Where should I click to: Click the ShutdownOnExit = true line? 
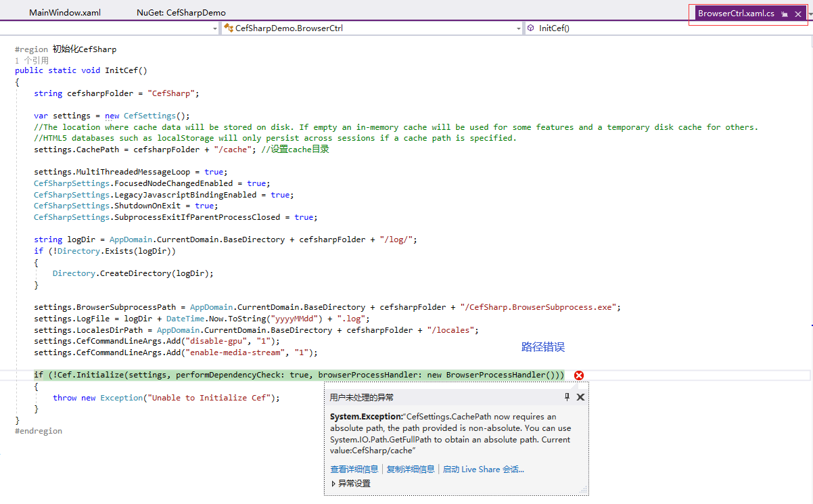click(126, 206)
